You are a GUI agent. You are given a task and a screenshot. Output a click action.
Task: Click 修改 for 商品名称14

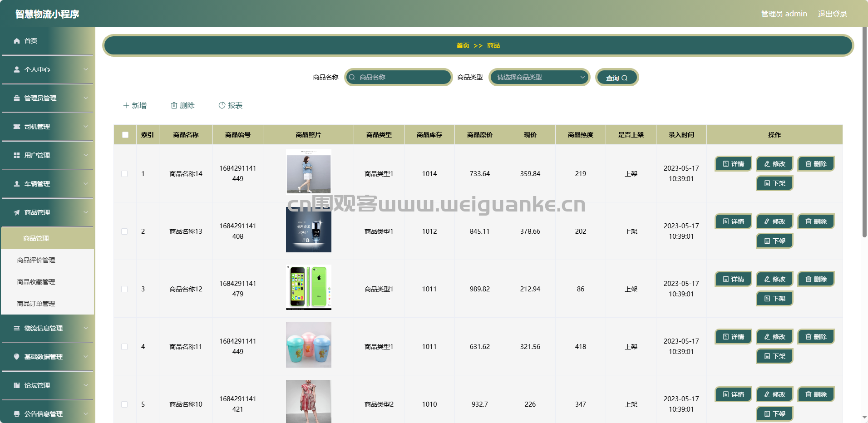774,164
